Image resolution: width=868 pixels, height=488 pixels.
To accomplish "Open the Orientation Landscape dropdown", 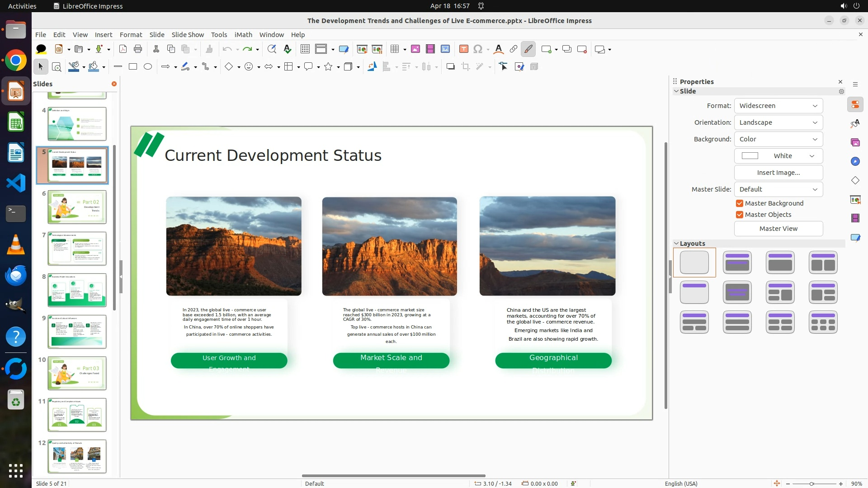I will (x=778, y=122).
